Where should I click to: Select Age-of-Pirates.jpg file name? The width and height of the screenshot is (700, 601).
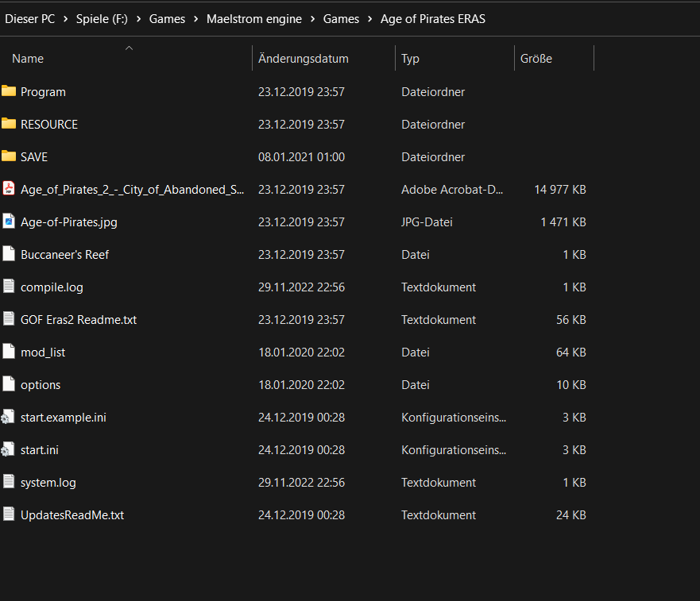click(x=69, y=222)
